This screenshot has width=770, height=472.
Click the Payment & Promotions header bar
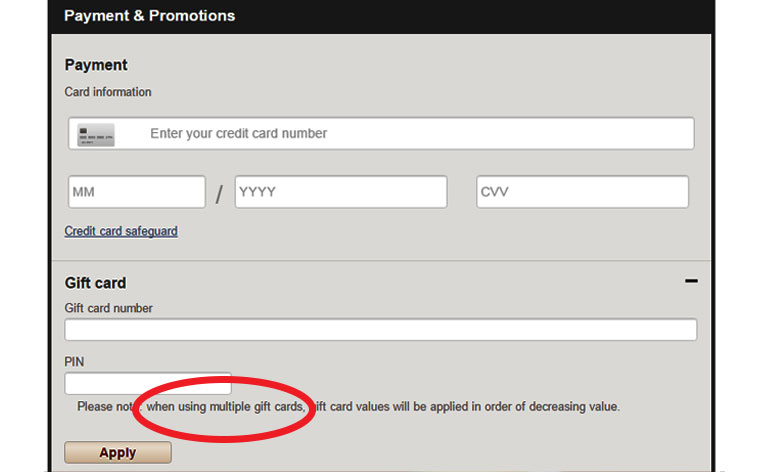pyautogui.click(x=381, y=16)
